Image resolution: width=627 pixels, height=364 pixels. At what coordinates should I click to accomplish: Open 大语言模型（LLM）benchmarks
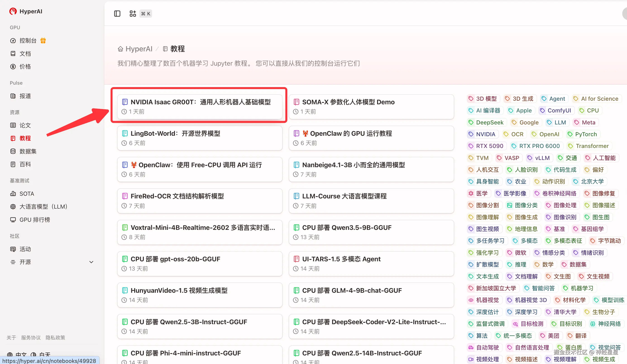click(x=43, y=206)
